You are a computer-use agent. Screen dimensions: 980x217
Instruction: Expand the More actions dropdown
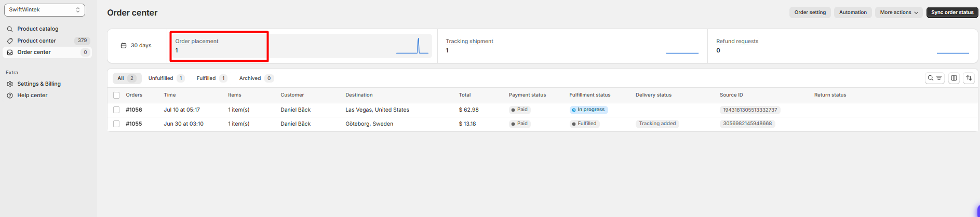[x=899, y=12]
